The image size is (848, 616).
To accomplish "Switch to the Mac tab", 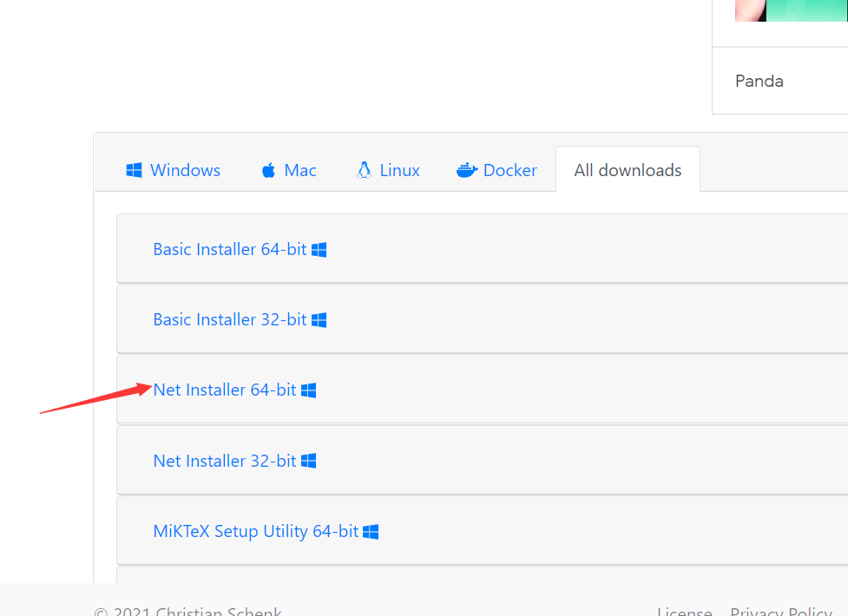I will (289, 170).
